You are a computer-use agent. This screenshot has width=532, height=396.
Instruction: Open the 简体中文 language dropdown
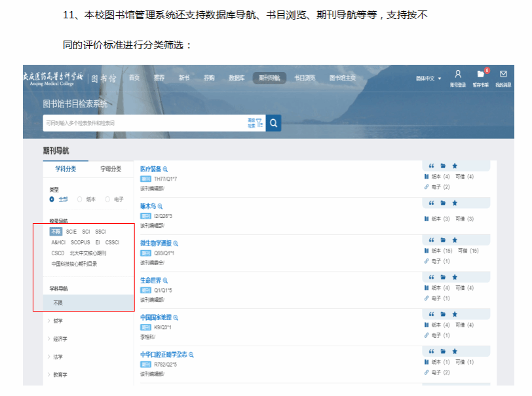click(428, 79)
